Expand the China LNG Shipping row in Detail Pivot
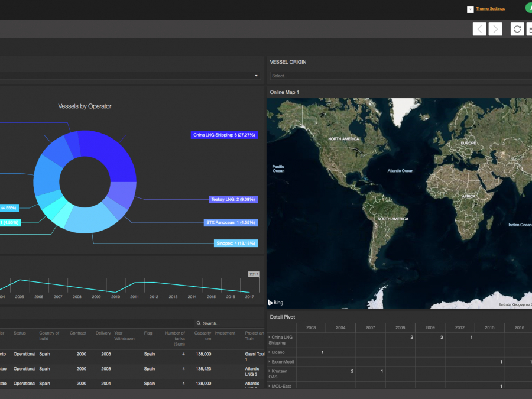Screen dimensions: 532x399 (270, 338)
